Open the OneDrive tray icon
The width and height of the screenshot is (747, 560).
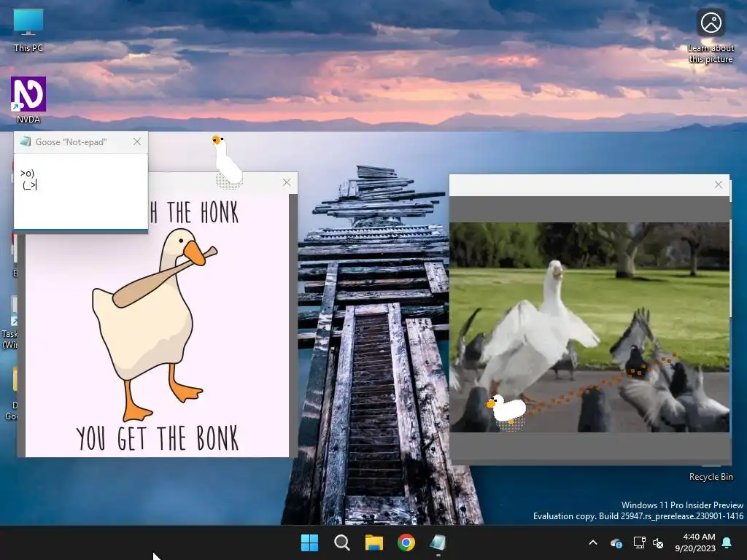616,542
